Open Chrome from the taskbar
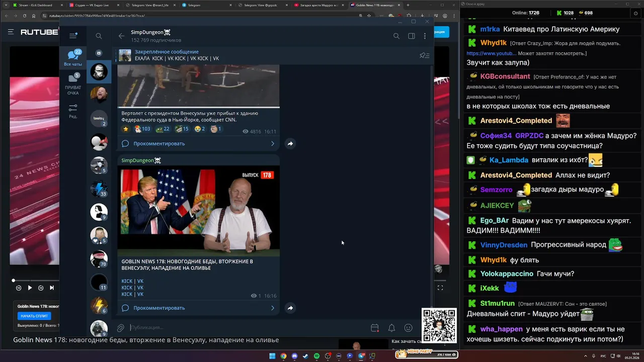The image size is (644, 362). pos(283,356)
